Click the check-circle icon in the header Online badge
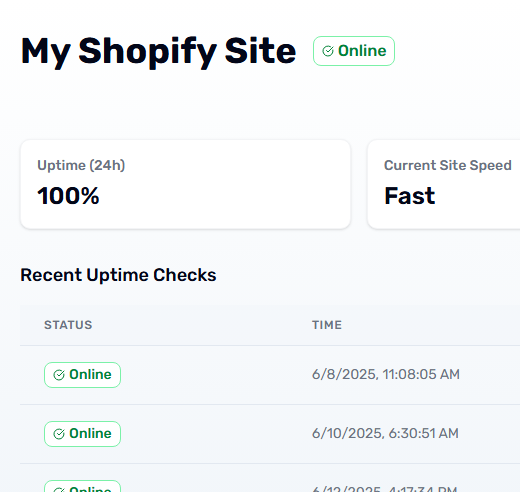This screenshot has width=520, height=492. pyautogui.click(x=328, y=51)
